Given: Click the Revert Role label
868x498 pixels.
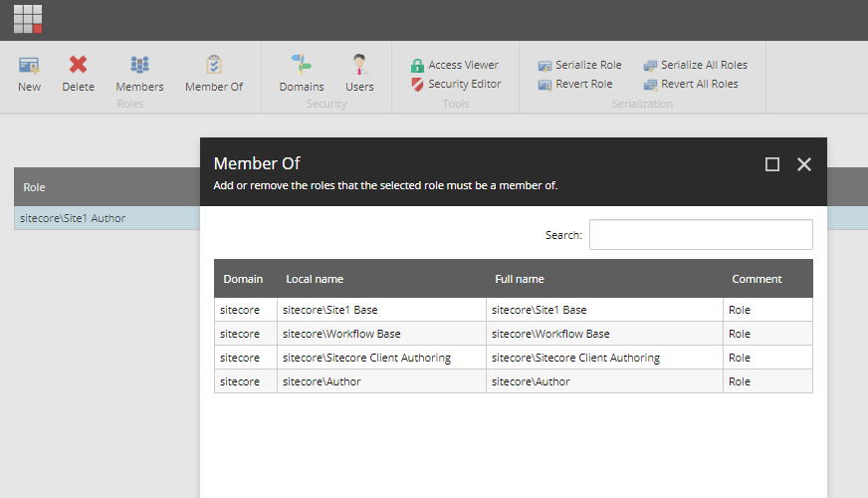Looking at the screenshot, I should 584,84.
